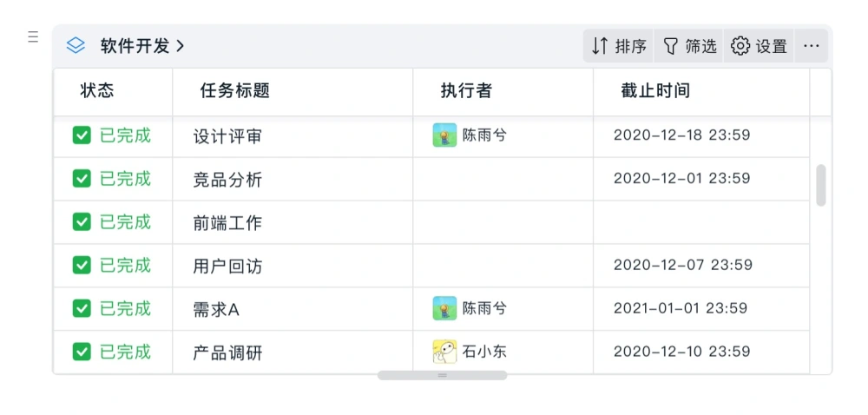Expand the 软件开发 chevron arrow
The image size is (868, 415).
click(x=180, y=46)
